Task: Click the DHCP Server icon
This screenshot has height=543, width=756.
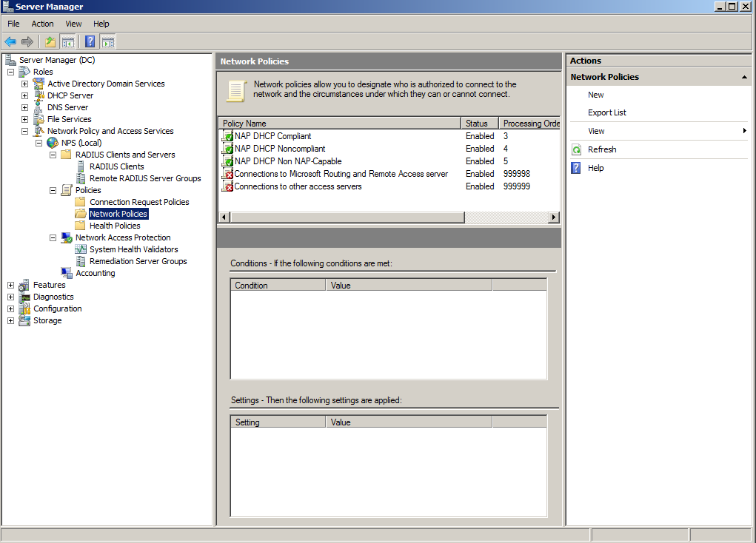Action: (x=39, y=95)
